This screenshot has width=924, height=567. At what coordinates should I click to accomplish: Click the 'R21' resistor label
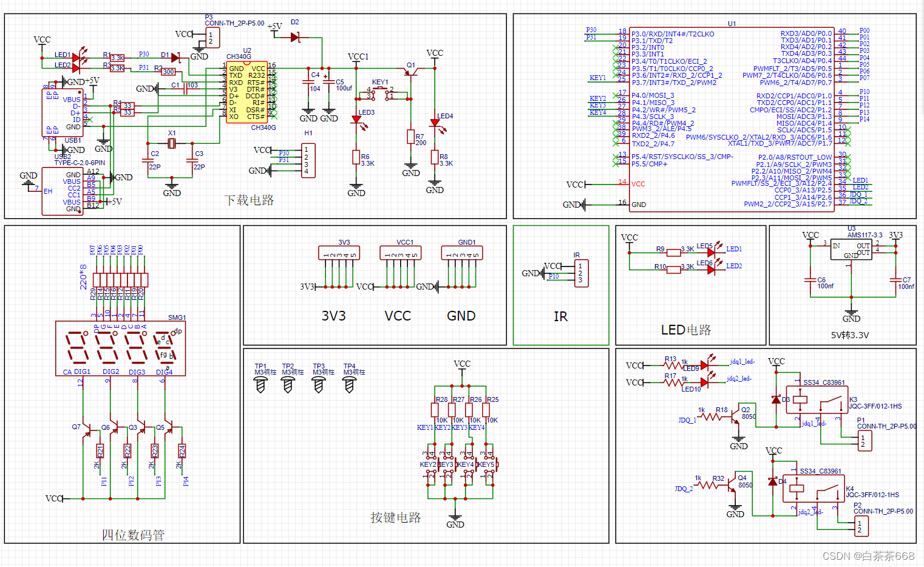[x=100, y=450]
